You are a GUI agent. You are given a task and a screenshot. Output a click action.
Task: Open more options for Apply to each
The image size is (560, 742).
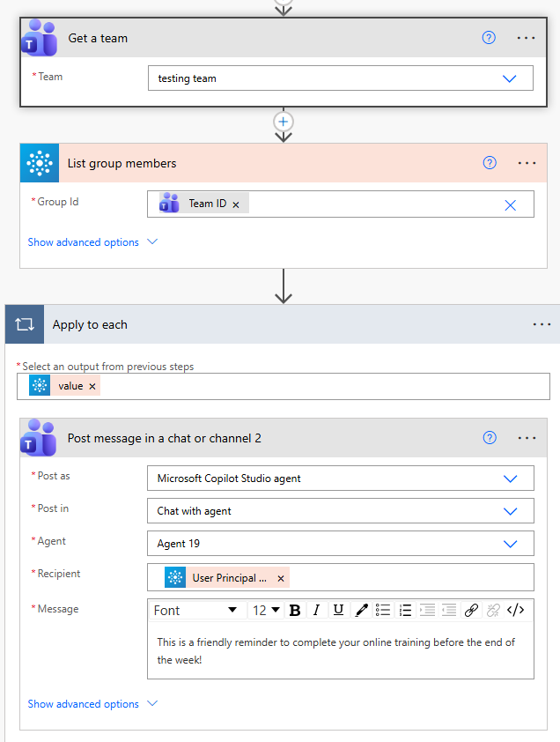click(542, 324)
